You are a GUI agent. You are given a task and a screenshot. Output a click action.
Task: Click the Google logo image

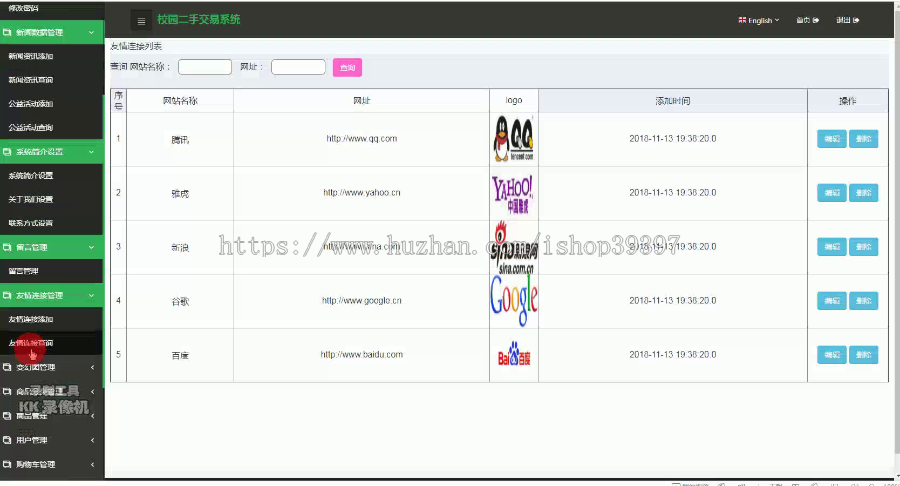(514, 300)
